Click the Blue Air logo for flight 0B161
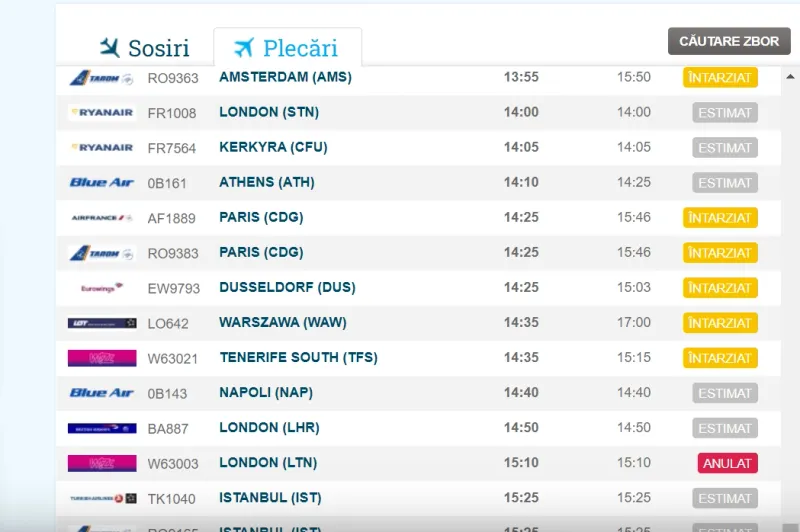 pyautogui.click(x=102, y=183)
